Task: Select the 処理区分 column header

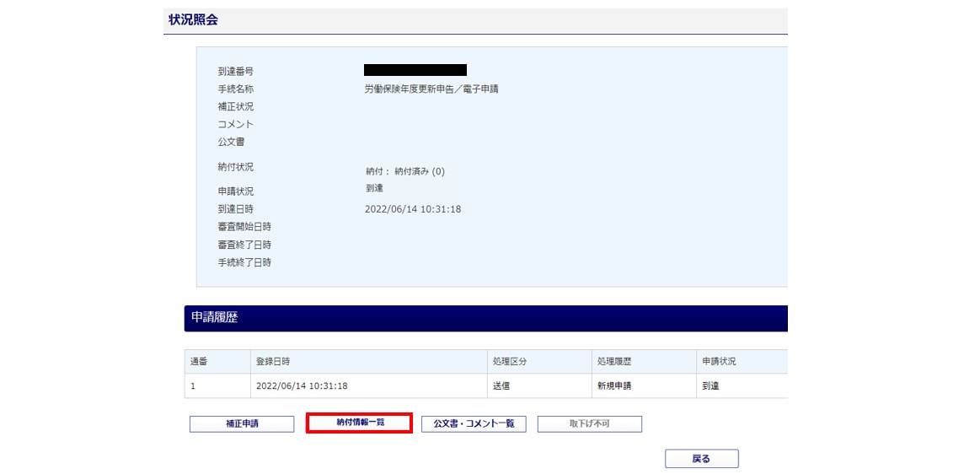Action: [x=510, y=361]
